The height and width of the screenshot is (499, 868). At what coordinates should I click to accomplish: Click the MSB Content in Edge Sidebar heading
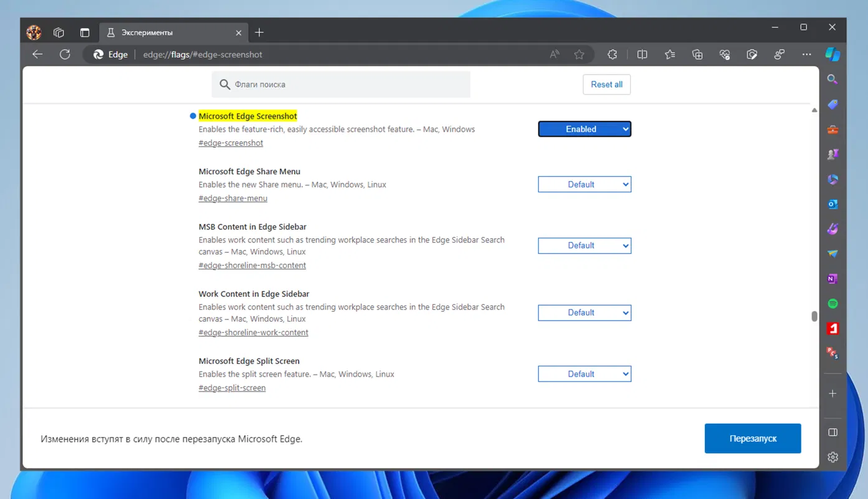coord(253,227)
